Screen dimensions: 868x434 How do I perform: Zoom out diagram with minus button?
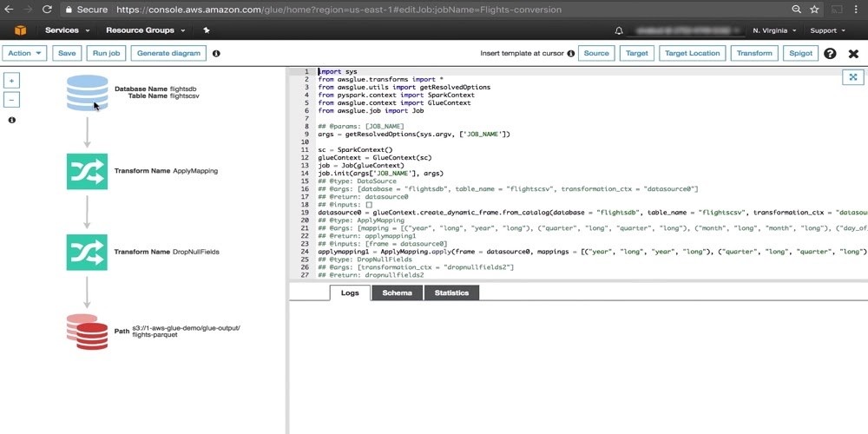(x=12, y=99)
